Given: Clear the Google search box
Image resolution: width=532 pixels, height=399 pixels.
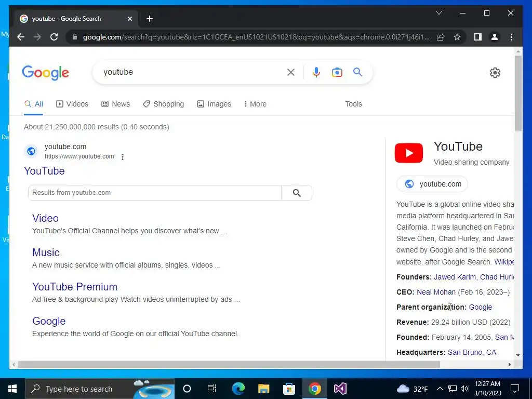Looking at the screenshot, I should click(291, 72).
